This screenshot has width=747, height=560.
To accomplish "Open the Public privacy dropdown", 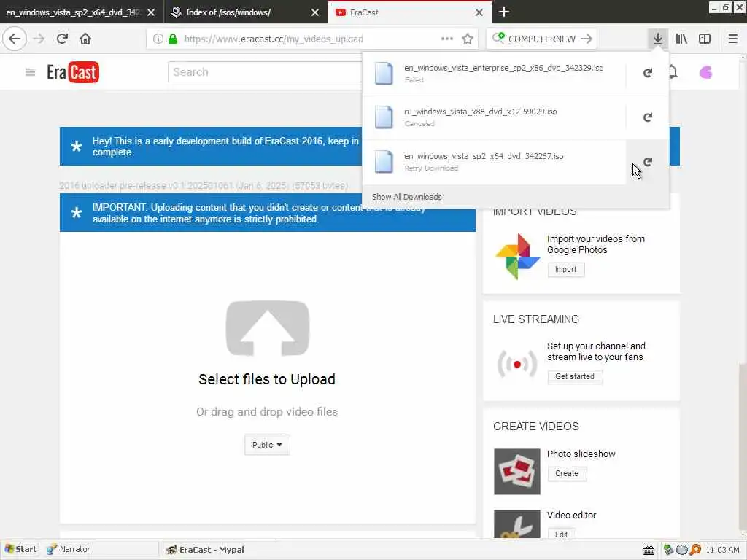I will point(267,445).
